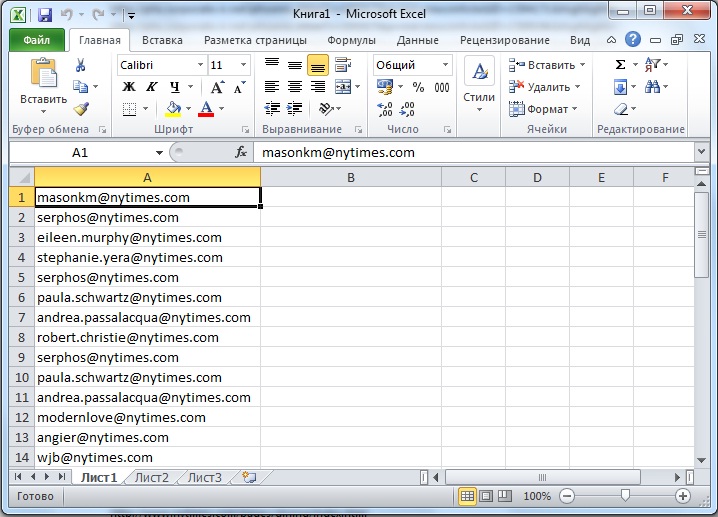The height and width of the screenshot is (517, 718).
Task: Click the Save icon in quick access toolbar
Action: pyautogui.click(x=44, y=15)
